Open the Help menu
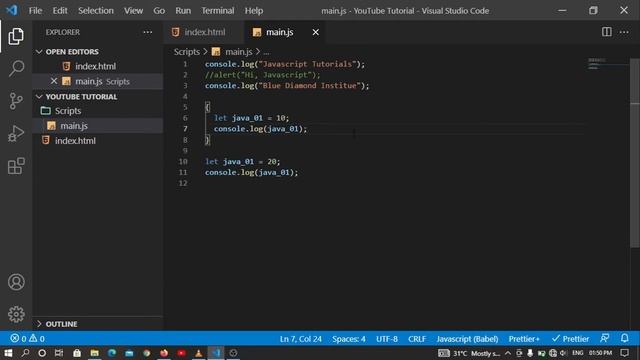Image resolution: width=640 pixels, height=360 pixels. point(254,11)
